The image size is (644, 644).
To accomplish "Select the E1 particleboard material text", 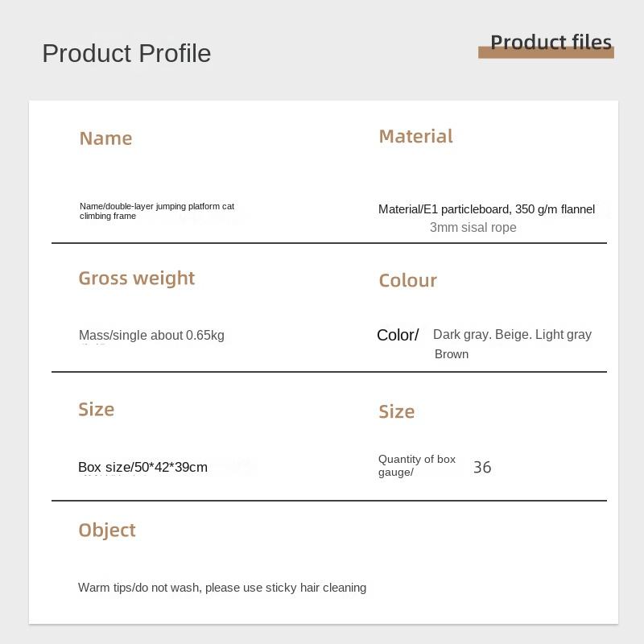I will click(x=486, y=209).
